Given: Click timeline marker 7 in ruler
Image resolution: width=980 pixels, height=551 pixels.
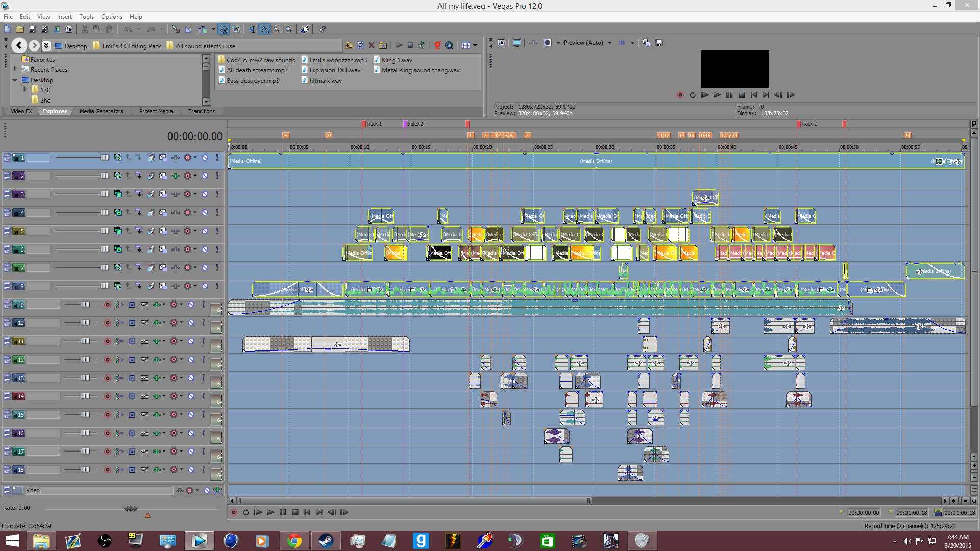Looking at the screenshot, I should coord(527,135).
